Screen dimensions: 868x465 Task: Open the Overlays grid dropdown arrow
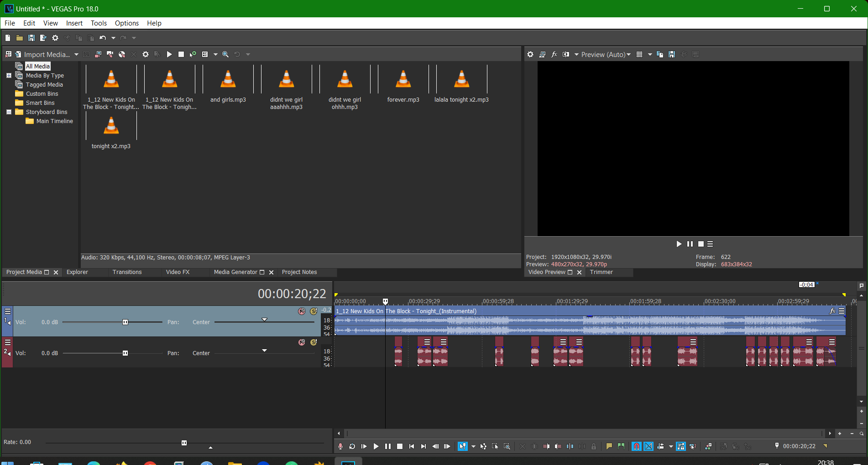[650, 54]
